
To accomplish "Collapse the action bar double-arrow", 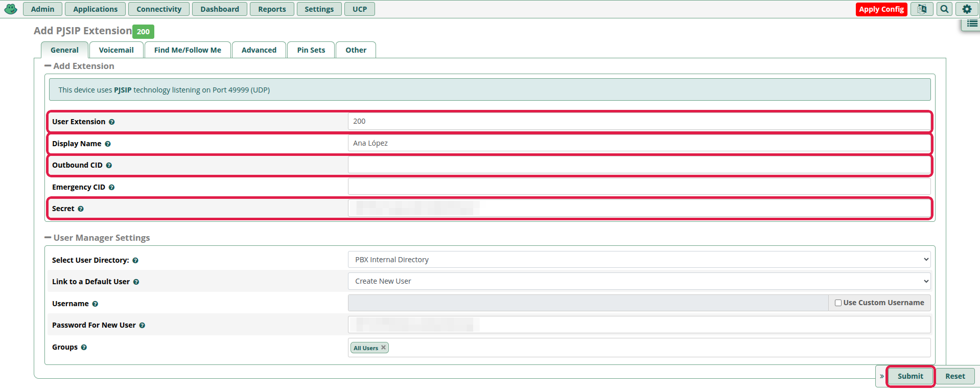I will 881,376.
